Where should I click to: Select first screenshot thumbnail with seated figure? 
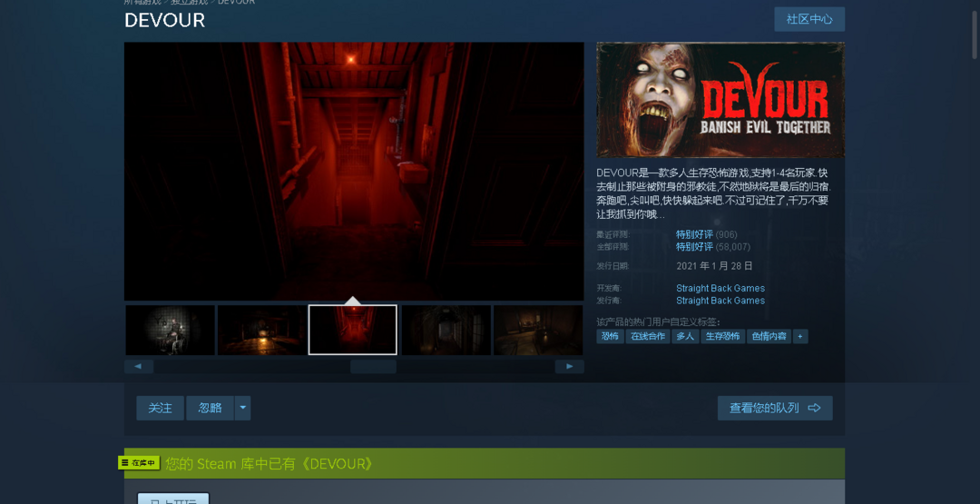(x=171, y=330)
